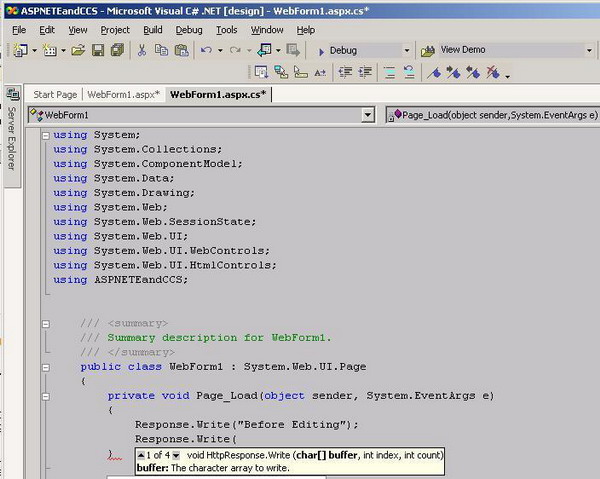Click the 'Summary description for WebForm1.' comment
600x479 pixels.
click(x=219, y=338)
